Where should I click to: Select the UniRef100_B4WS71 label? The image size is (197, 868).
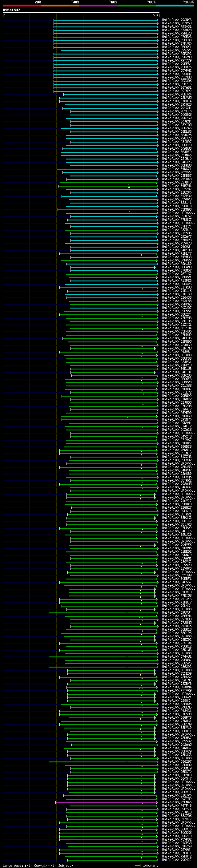tap(177, 169)
